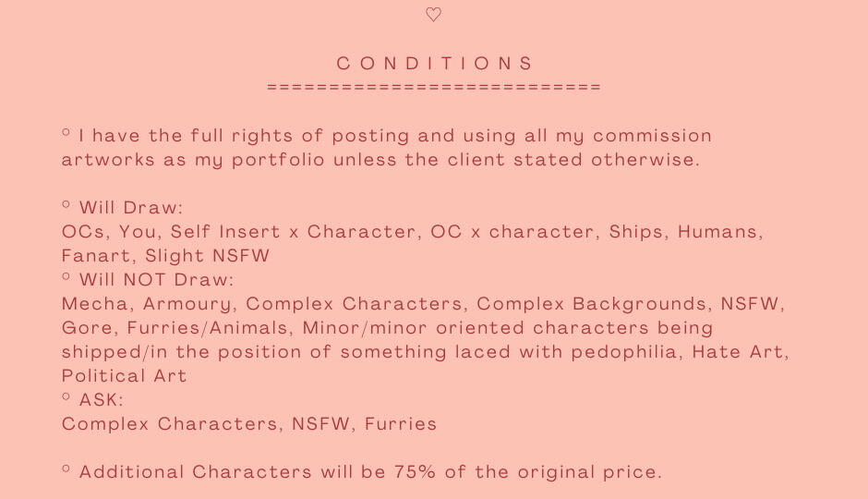Click the word "Mecha"
The height and width of the screenshot is (499, 868).
tap(94, 304)
